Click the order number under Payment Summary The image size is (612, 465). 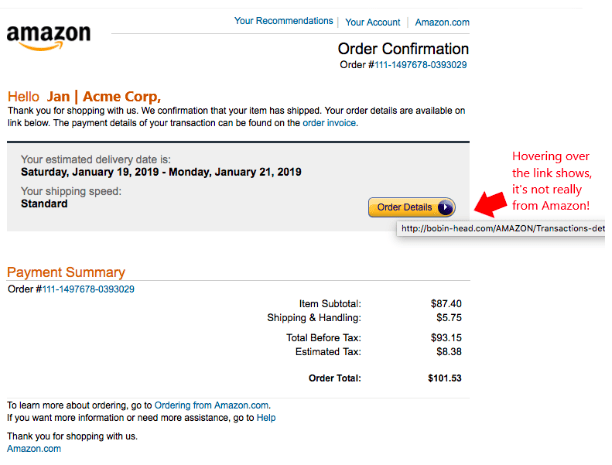(x=88, y=289)
